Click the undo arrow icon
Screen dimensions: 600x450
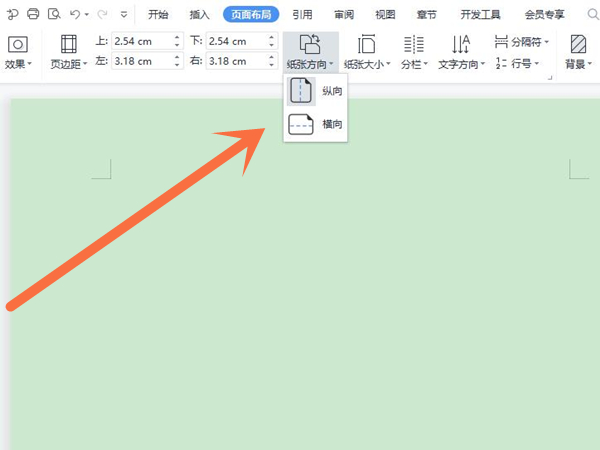pyautogui.click(x=75, y=15)
